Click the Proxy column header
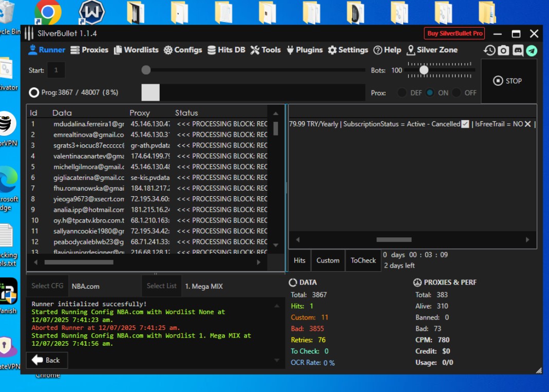Screen dimensions: 549x392 point(140,113)
